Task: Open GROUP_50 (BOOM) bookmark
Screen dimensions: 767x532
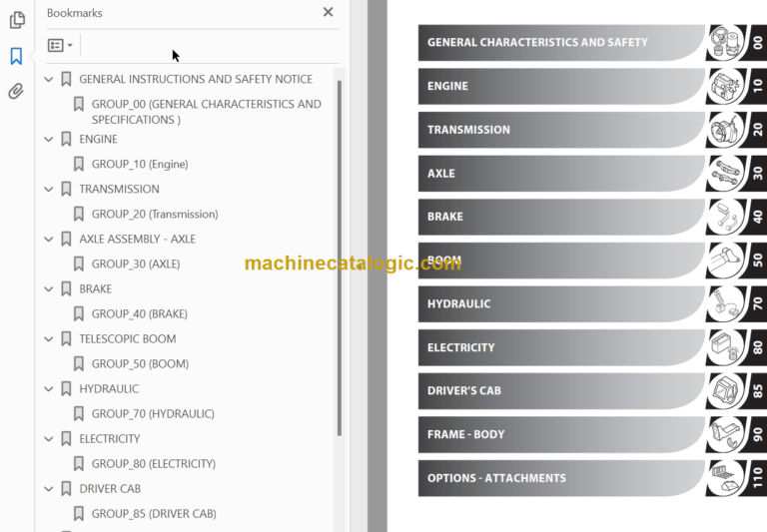Action: click(141, 363)
